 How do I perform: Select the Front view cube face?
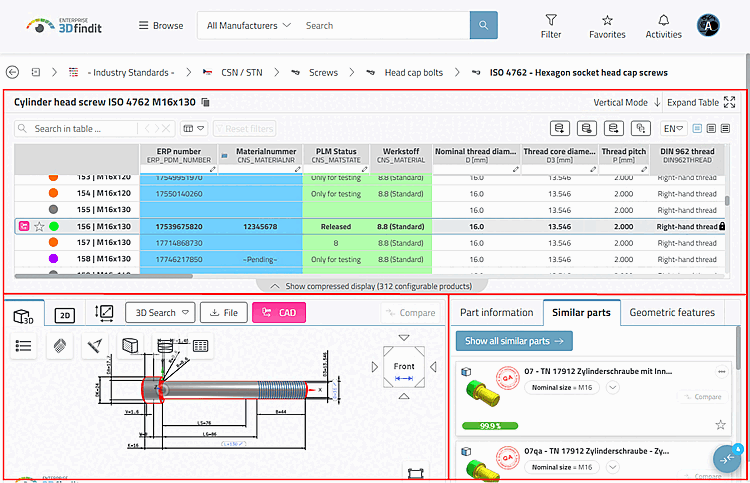[404, 366]
